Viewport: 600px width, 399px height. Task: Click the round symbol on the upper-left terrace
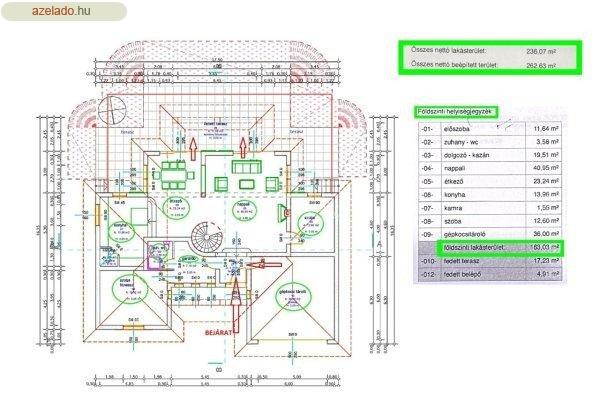pos(112,110)
